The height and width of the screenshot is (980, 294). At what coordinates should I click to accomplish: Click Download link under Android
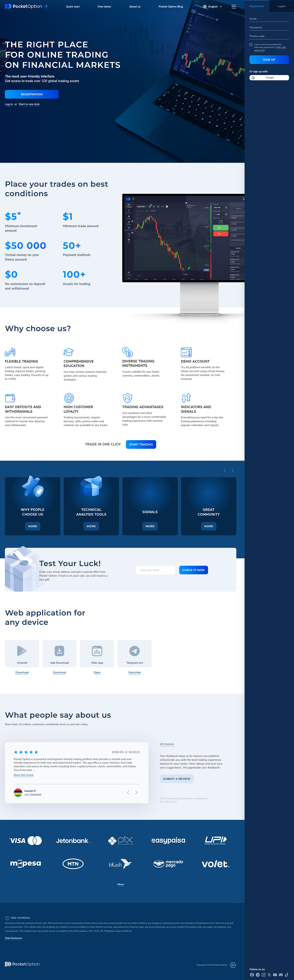22,673
